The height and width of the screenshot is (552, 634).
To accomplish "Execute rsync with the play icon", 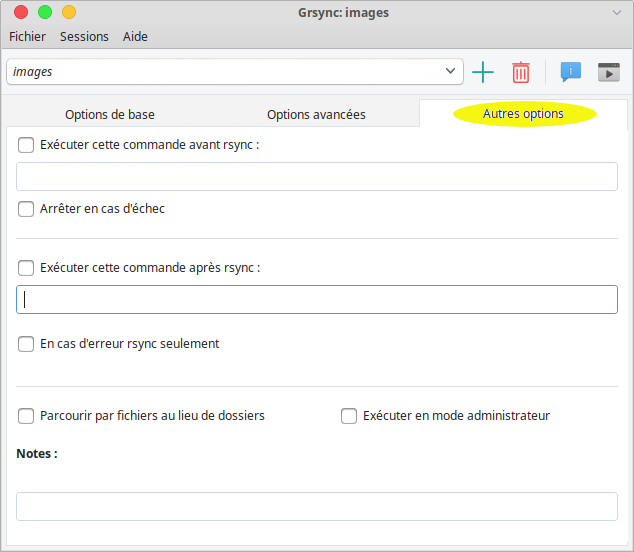I will point(608,72).
